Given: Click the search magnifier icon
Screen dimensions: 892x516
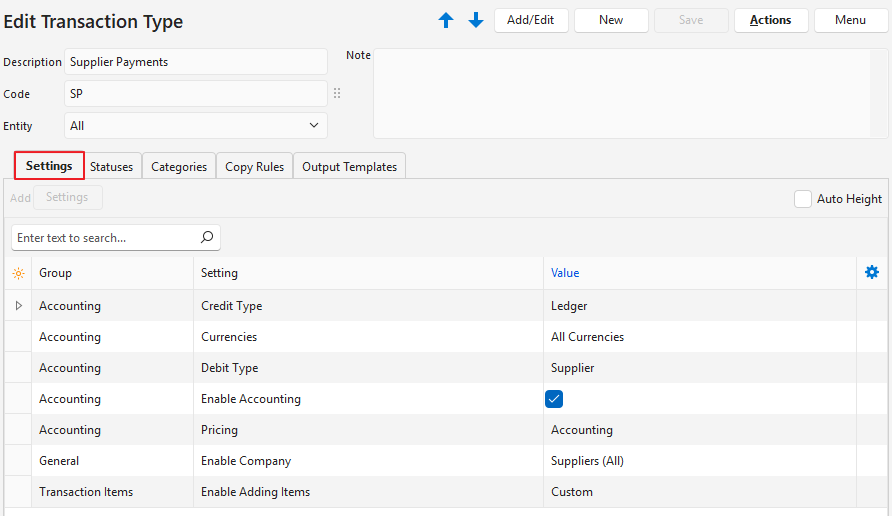Looking at the screenshot, I should point(207,238).
